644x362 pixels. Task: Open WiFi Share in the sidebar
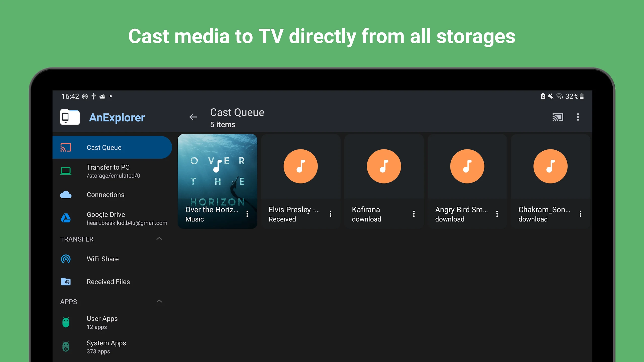pyautogui.click(x=112, y=259)
